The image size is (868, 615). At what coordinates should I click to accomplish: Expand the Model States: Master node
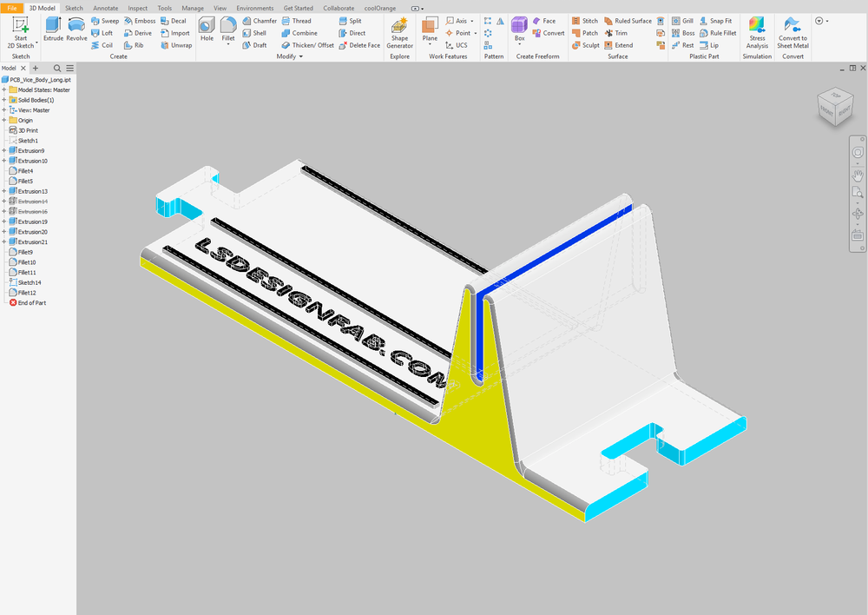(x=3, y=89)
